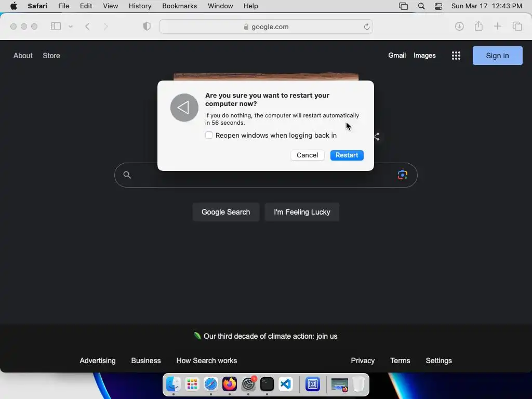Show tab overview icon
The image size is (532, 399).
(x=517, y=26)
